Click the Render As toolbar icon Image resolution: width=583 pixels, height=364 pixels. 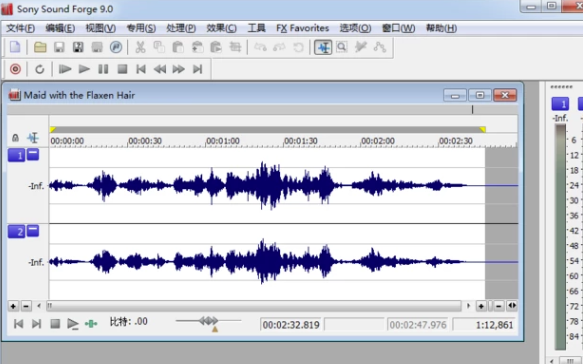point(97,47)
